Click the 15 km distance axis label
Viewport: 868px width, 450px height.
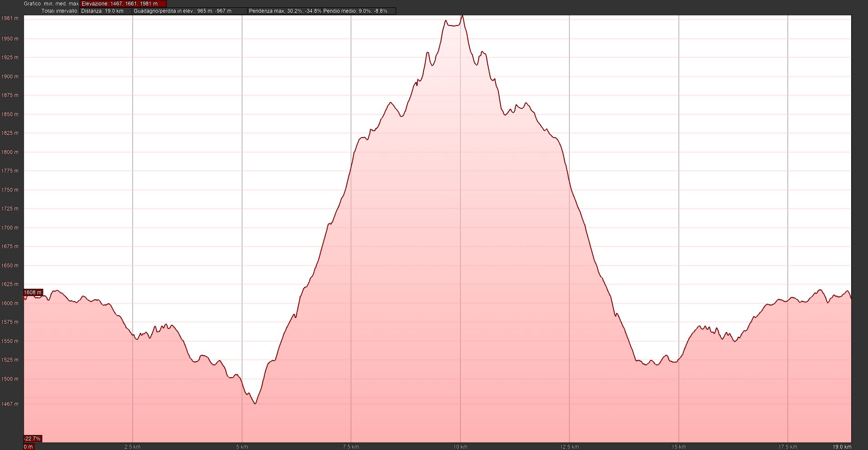679,447
